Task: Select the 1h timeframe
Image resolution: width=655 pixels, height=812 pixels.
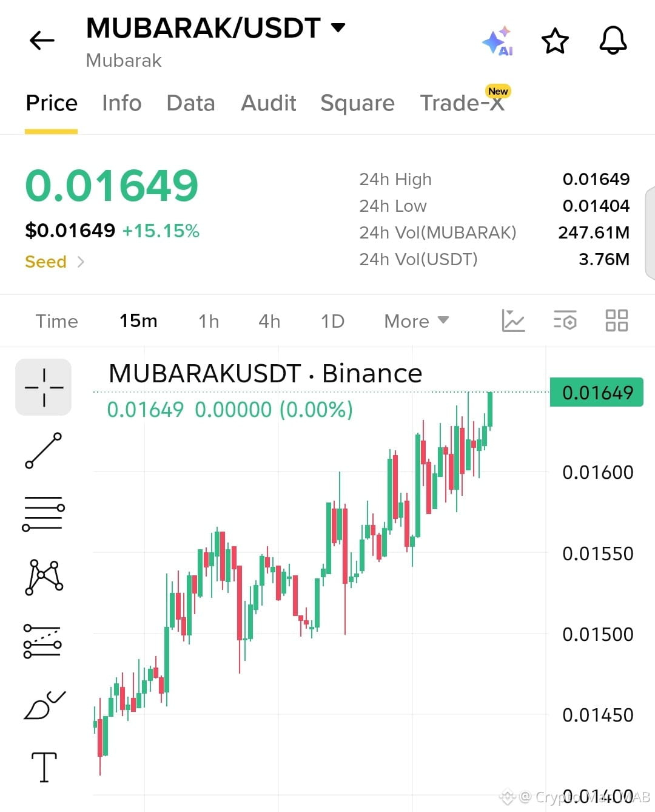Action: (209, 321)
